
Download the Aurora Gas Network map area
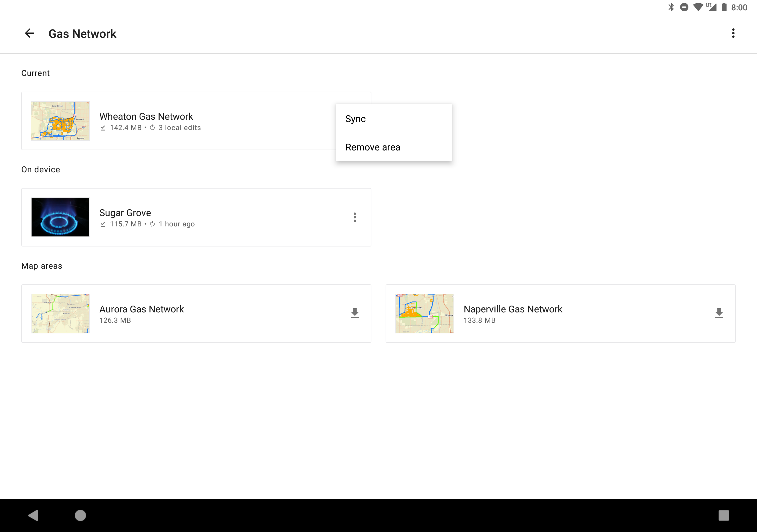click(x=355, y=314)
